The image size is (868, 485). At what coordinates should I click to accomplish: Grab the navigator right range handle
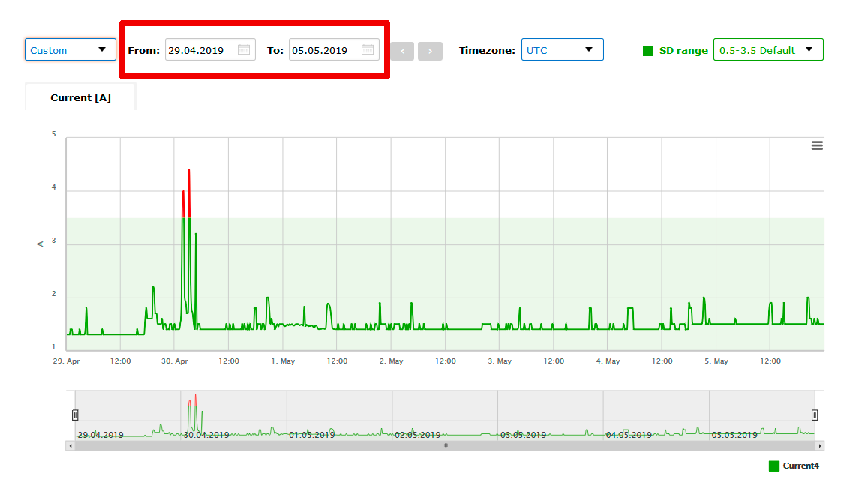coord(815,415)
